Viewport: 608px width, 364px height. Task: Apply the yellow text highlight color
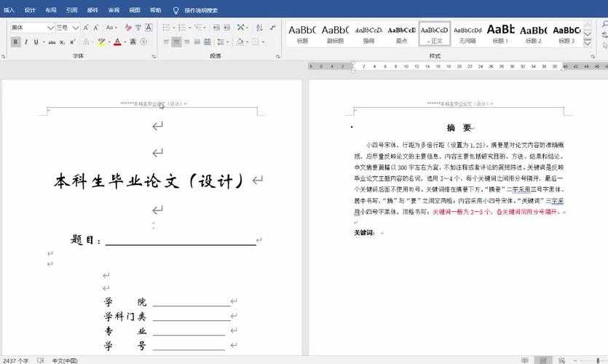[101, 41]
